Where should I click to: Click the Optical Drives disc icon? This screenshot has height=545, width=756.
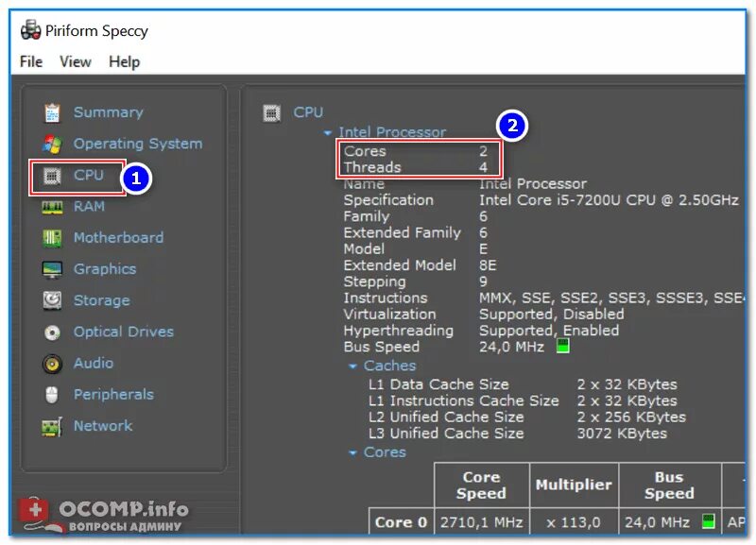pos(52,332)
